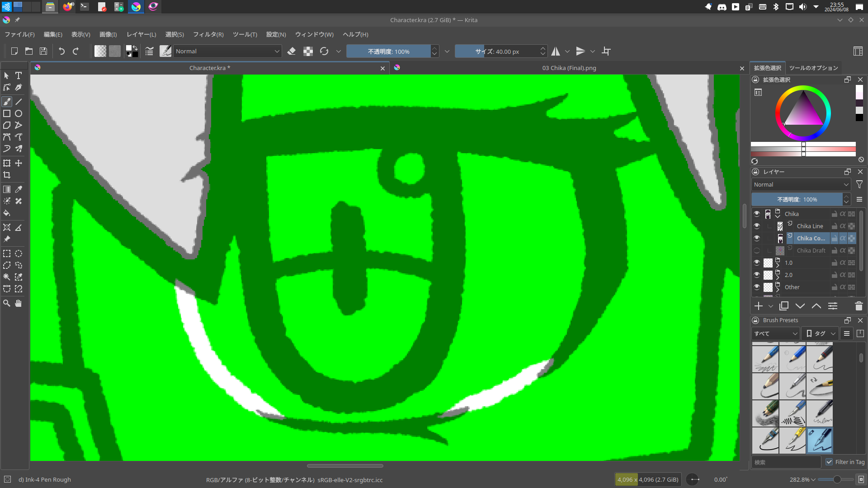The height and width of the screenshot is (488, 868).
Task: Select the Gradient tool
Action: point(7,189)
